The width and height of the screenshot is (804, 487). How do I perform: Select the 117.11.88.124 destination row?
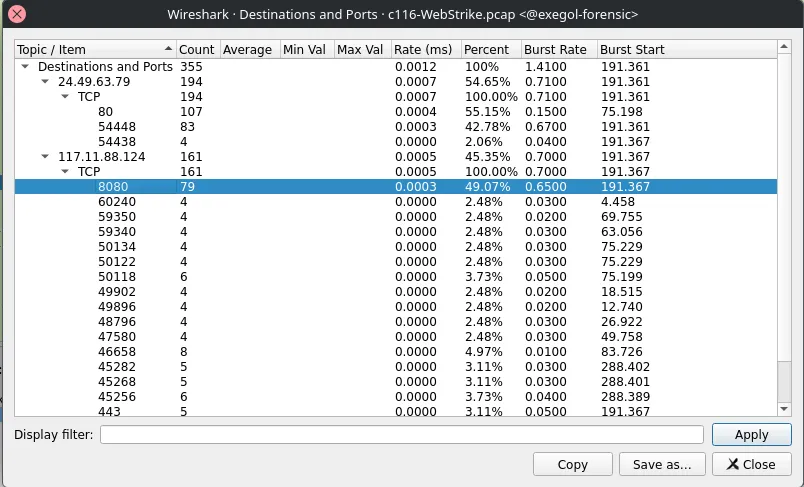click(x=396, y=156)
